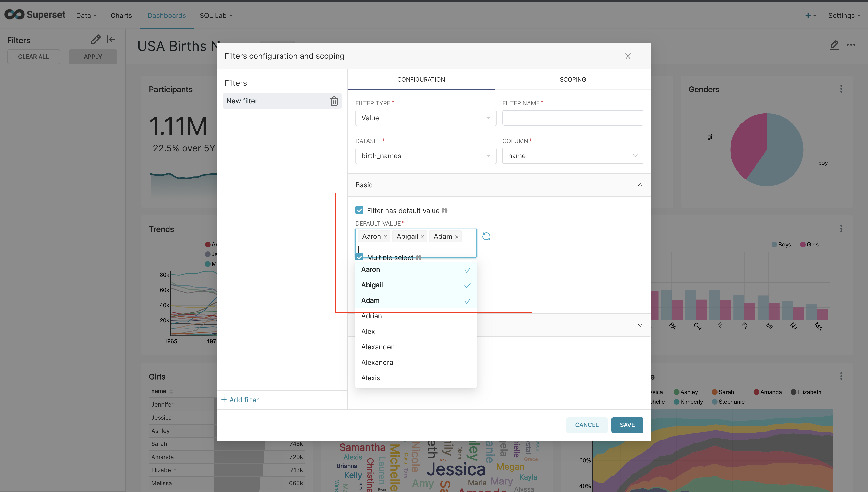Viewport: 868px width, 492px height.
Task: Delete the New filter using trash icon
Action: pos(334,101)
